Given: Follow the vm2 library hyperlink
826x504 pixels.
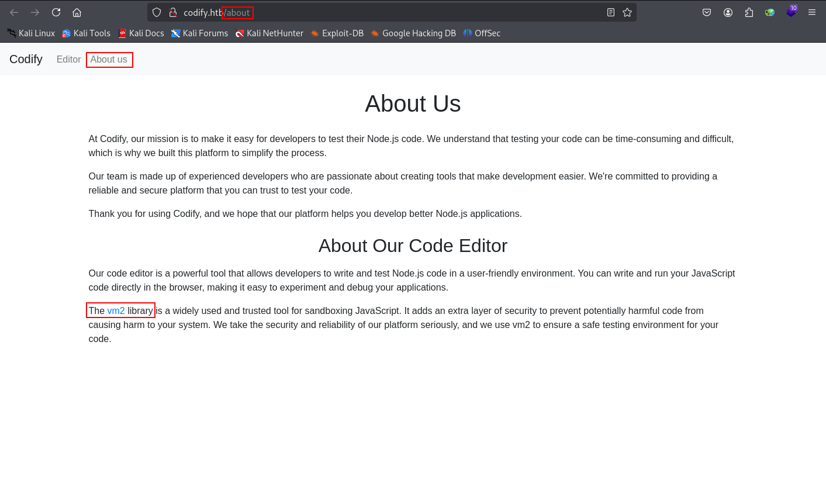Looking at the screenshot, I should point(116,310).
